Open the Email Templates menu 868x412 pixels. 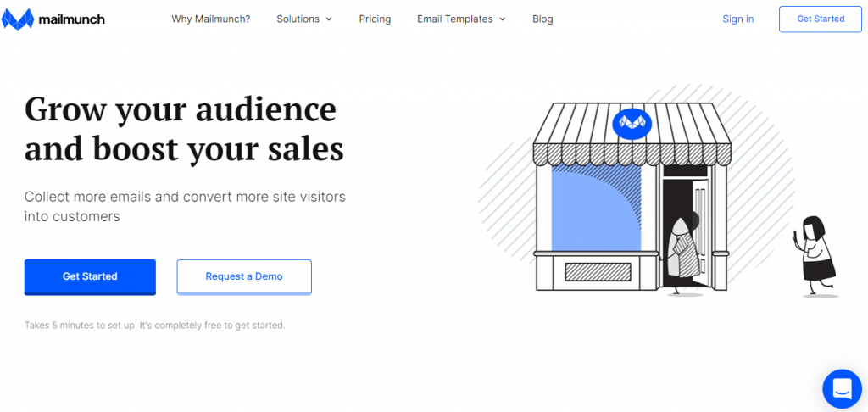(461, 19)
